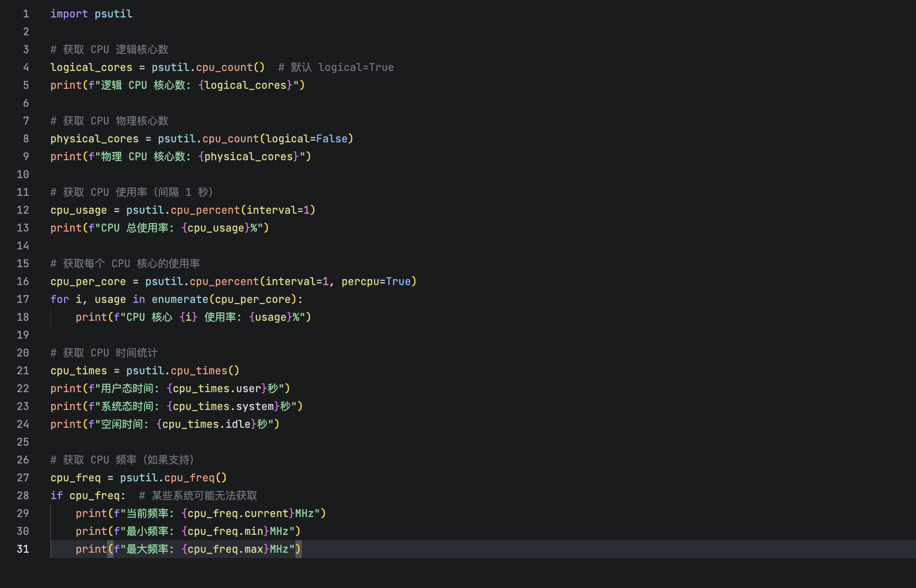Click the if keyword on line 28
This screenshot has width=916, height=588.
pos(56,496)
